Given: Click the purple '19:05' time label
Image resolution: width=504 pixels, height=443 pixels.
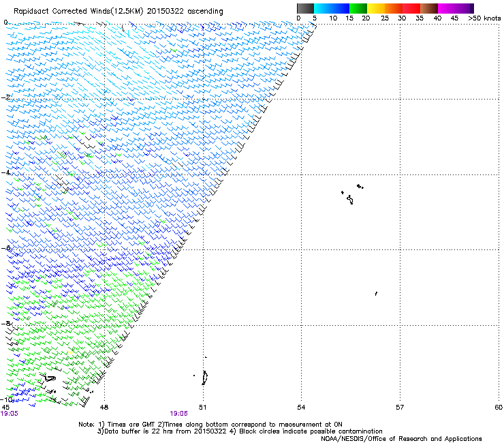Looking at the screenshot, I should (x=10, y=414).
